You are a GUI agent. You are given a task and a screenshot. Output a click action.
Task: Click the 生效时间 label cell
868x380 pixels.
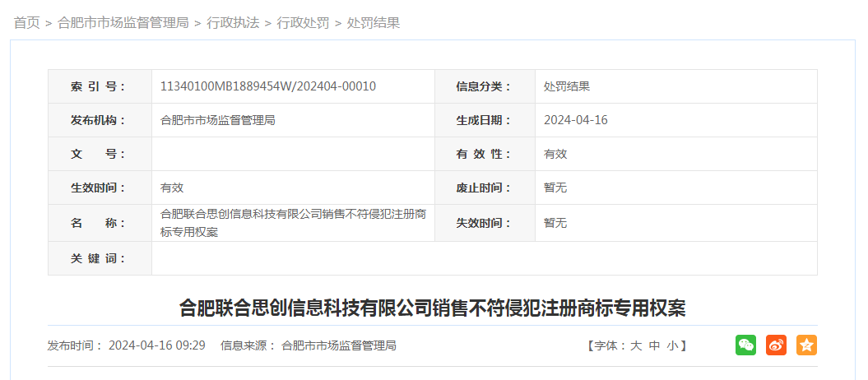(100, 188)
